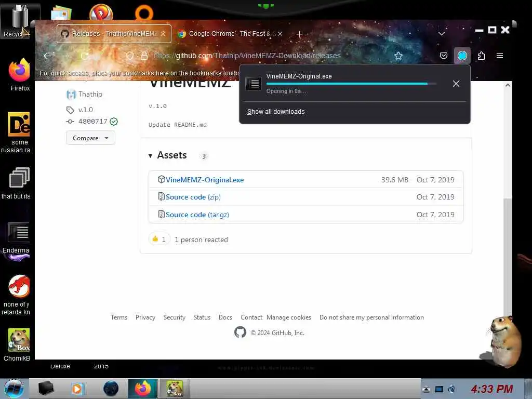Click Show all downloads

point(276,112)
